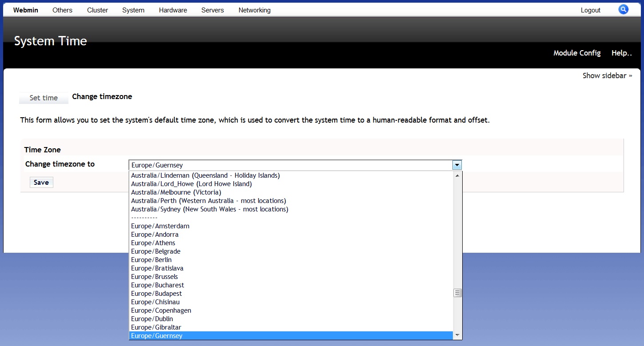644x346 pixels.
Task: Click the blue search magnifier icon
Action: click(623, 9)
